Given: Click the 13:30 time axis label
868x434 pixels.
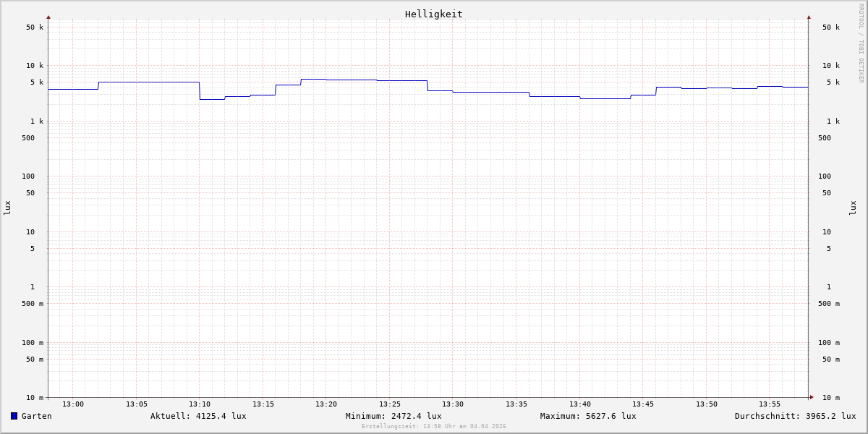Looking at the screenshot, I should coord(453,404).
